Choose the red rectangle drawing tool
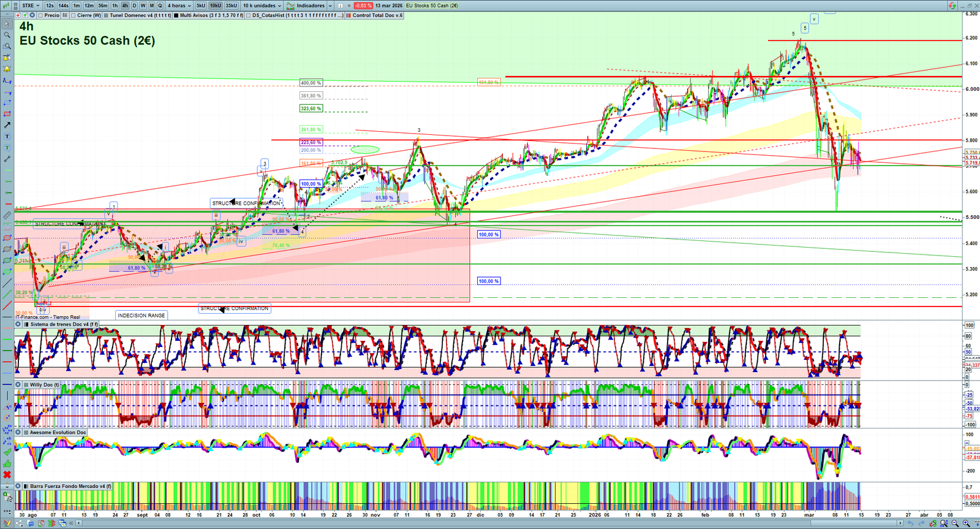This screenshot has width=980, height=529. coord(7,114)
